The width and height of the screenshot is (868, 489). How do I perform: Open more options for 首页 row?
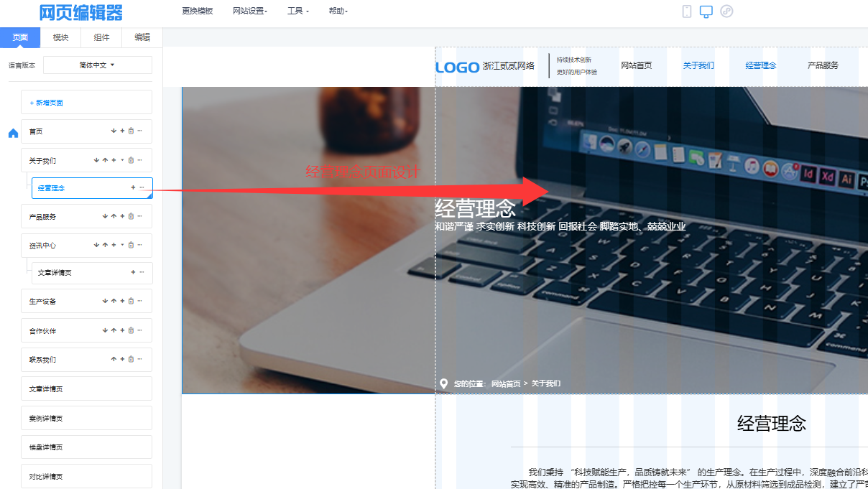[x=139, y=131]
